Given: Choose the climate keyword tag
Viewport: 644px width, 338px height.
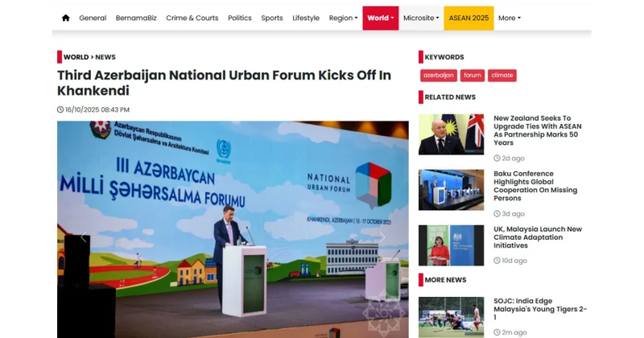Looking at the screenshot, I should pos(502,76).
